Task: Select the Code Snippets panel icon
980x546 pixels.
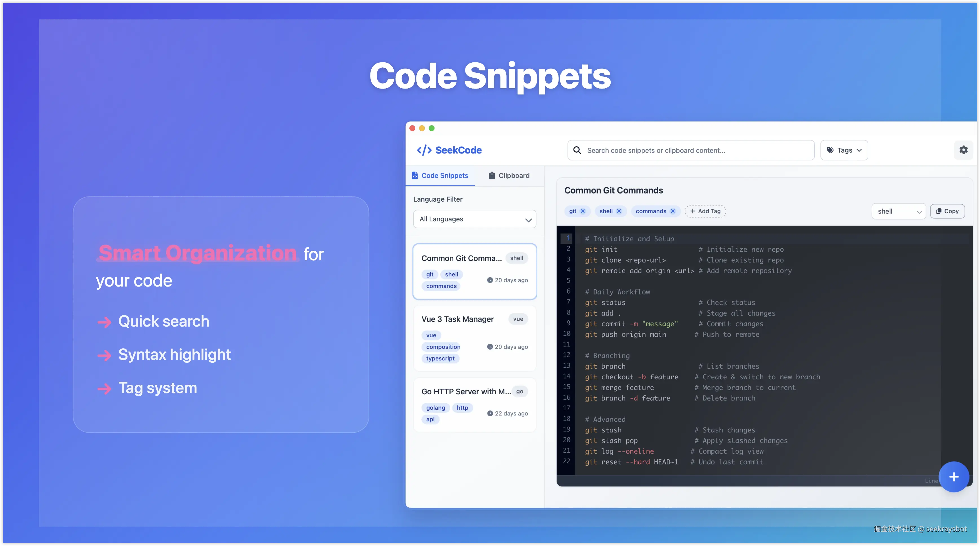Action: (x=415, y=175)
